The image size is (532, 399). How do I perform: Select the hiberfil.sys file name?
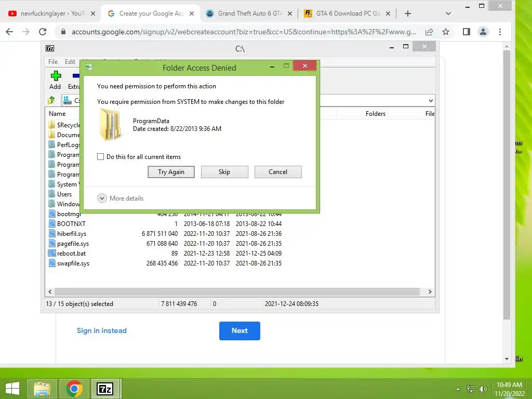pyautogui.click(x=72, y=233)
